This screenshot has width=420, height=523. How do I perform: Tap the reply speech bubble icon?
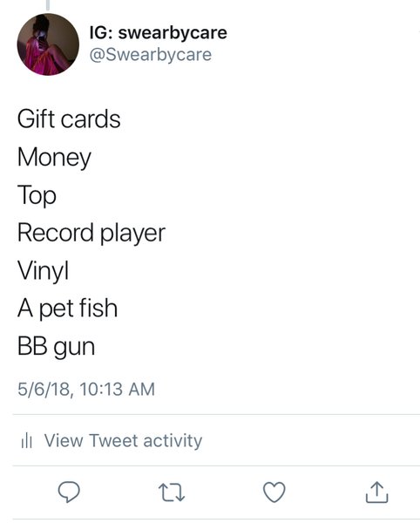(69, 492)
